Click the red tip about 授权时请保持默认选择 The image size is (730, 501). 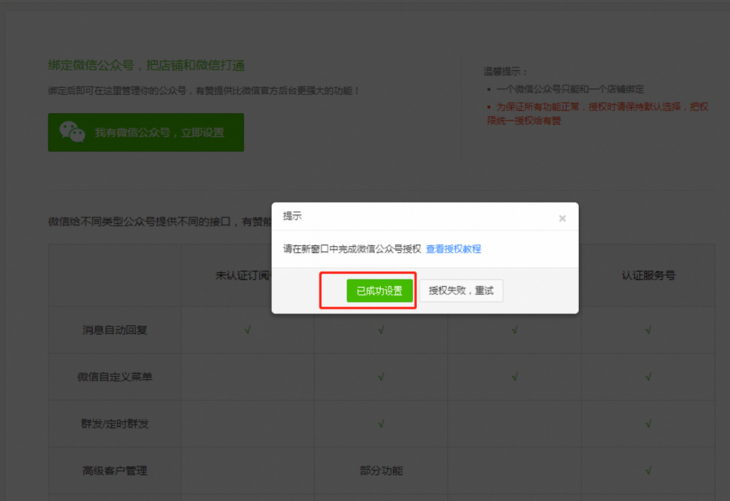(x=598, y=114)
